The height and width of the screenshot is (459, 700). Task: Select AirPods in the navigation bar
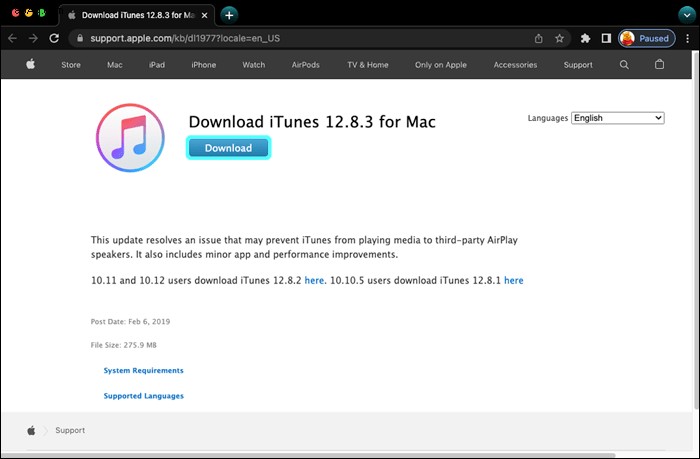click(306, 65)
